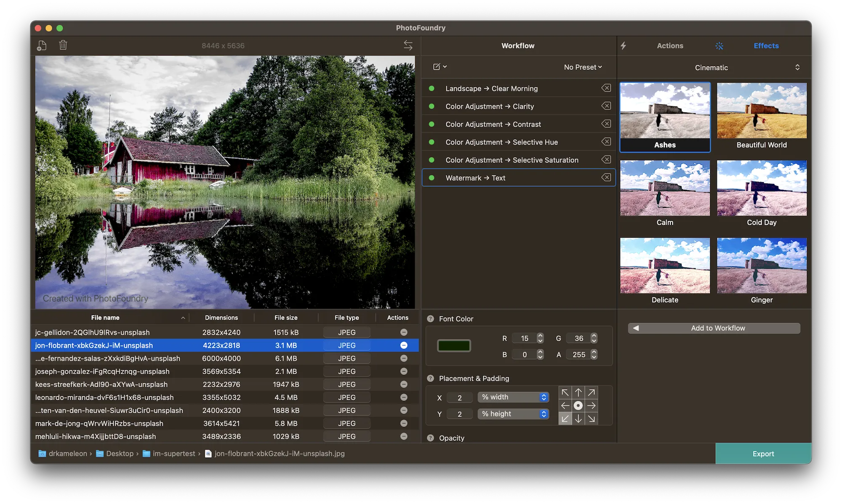Toggle Landscape Clear Morning green dot
This screenshot has width=842, height=504.
click(x=432, y=88)
